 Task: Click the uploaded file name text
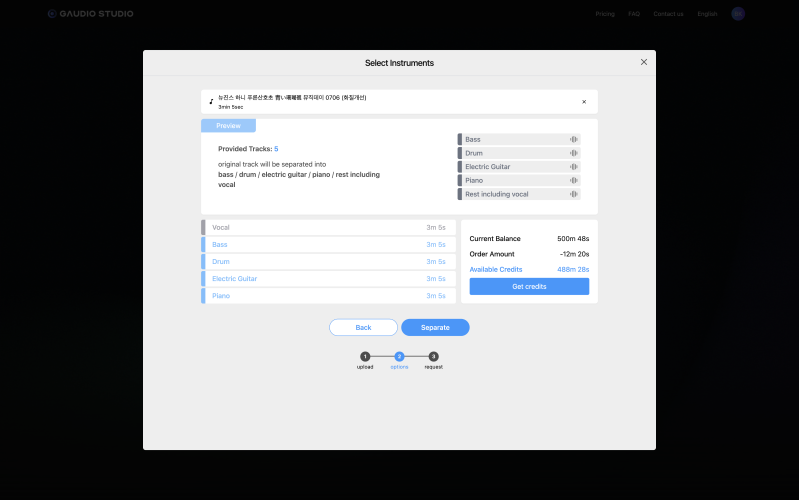[292, 97]
